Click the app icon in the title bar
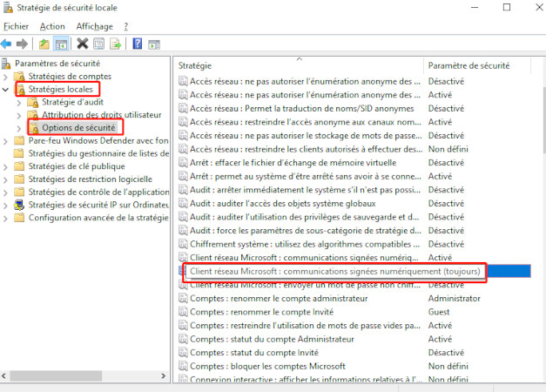 pos(8,8)
